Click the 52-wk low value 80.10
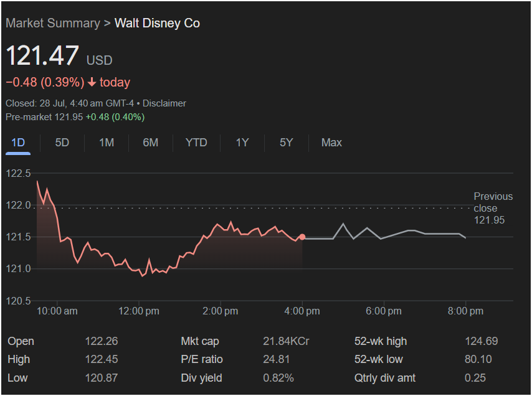The width and height of the screenshot is (532, 396). 478,360
